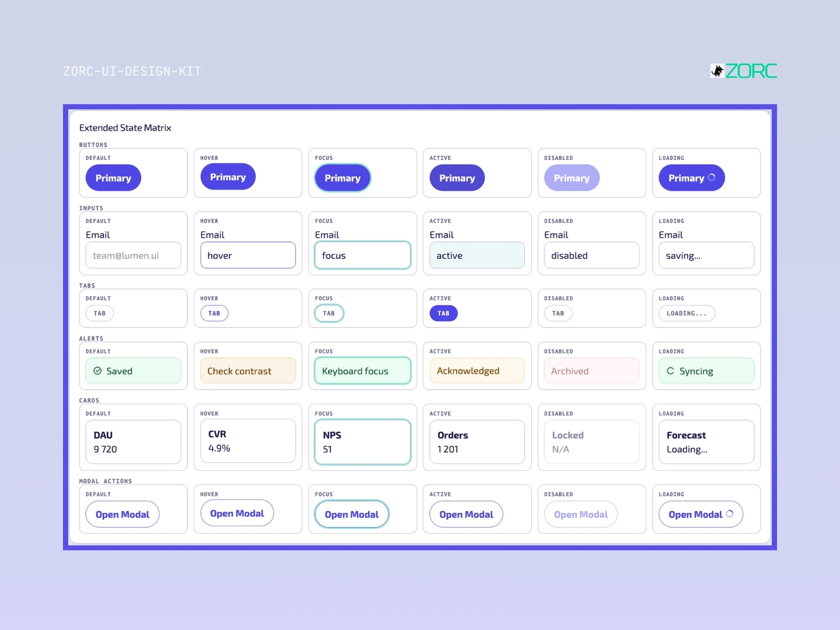The height and width of the screenshot is (630, 840).
Task: Click the Acknowledged alert
Action: click(477, 371)
